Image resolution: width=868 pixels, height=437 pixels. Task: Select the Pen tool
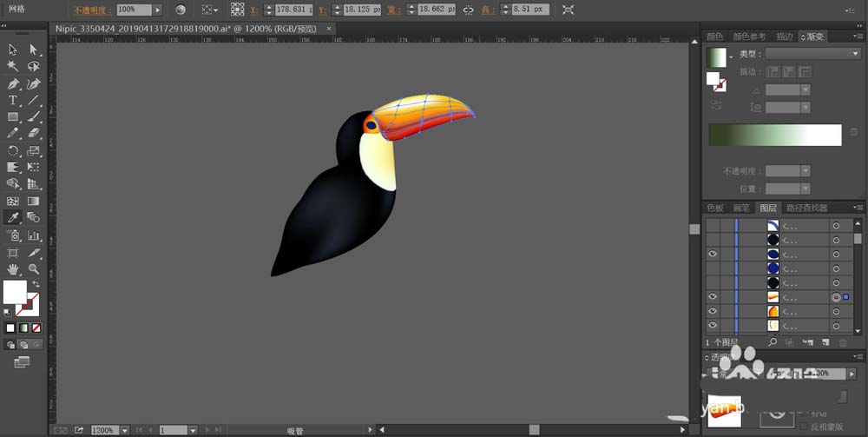click(x=13, y=84)
